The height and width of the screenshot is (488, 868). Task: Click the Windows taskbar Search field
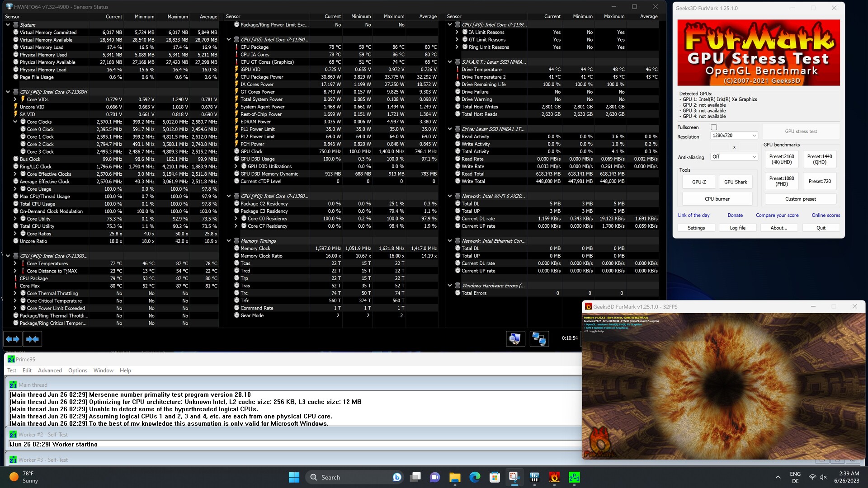pyautogui.click(x=355, y=477)
